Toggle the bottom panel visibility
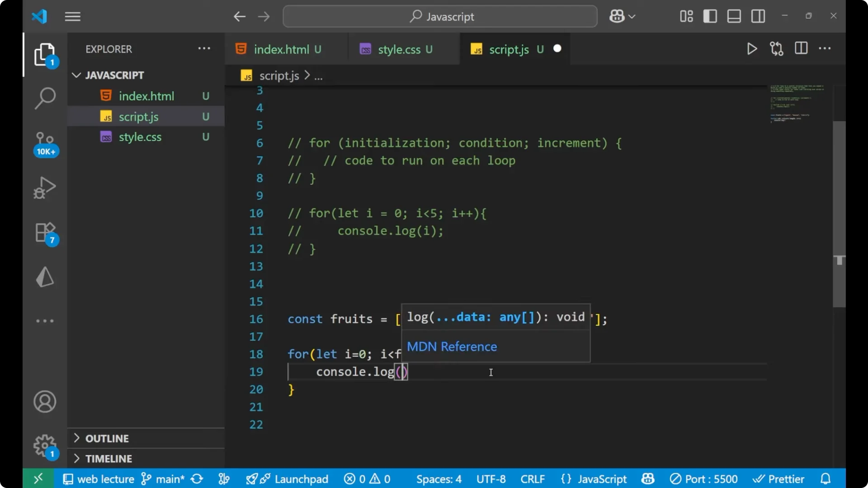The height and width of the screenshot is (488, 868). pos(733,16)
